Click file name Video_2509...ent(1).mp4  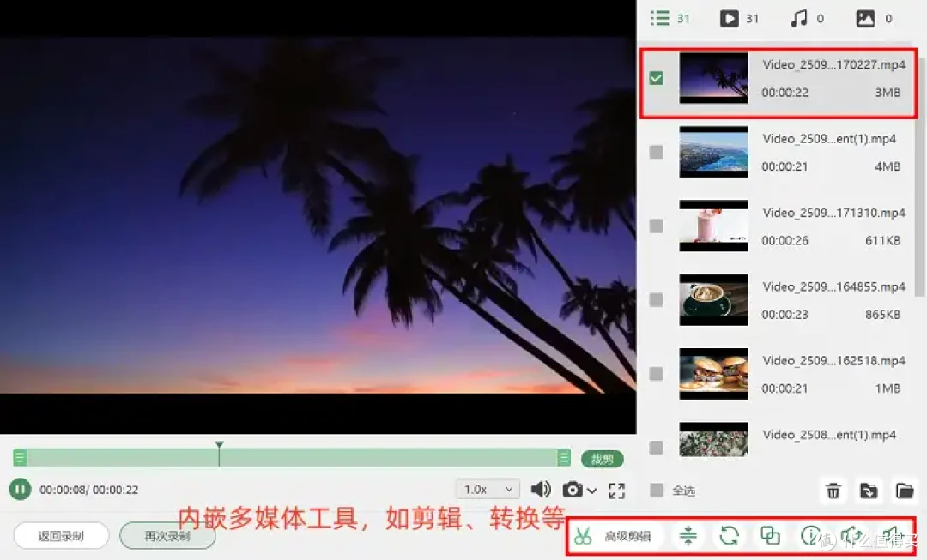(x=829, y=139)
